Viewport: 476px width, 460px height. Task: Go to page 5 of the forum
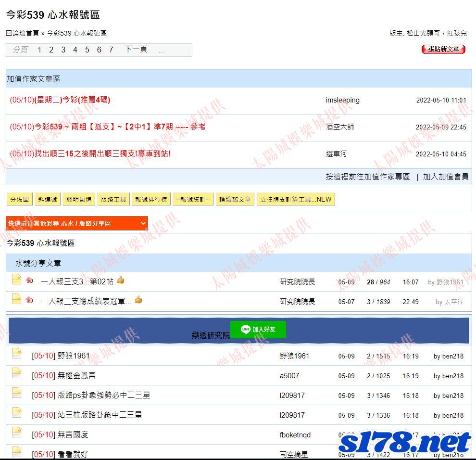[x=87, y=50]
